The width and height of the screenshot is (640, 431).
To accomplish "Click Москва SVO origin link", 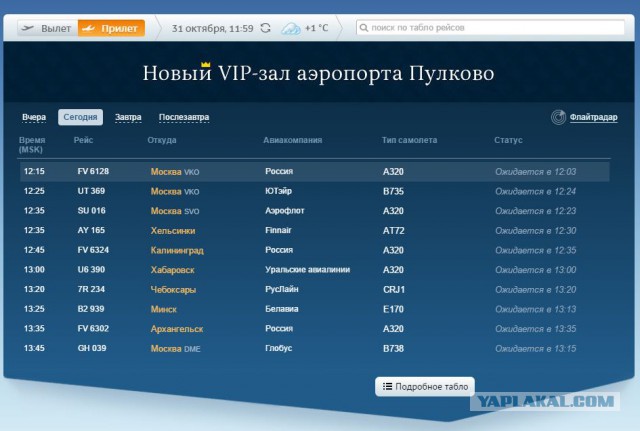I will [x=175, y=211].
